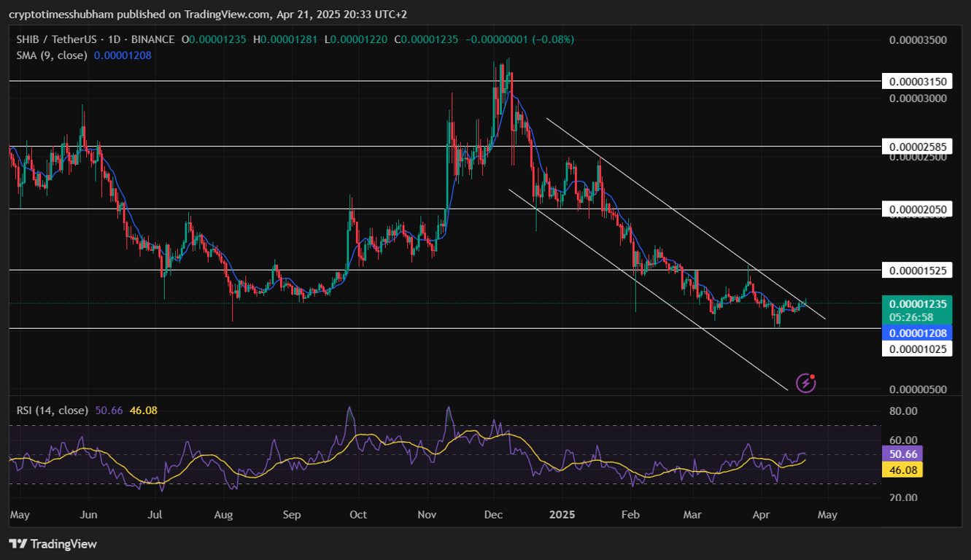This screenshot has width=971, height=560.
Task: Click the 0.00001525 price level label
Action: 917,270
